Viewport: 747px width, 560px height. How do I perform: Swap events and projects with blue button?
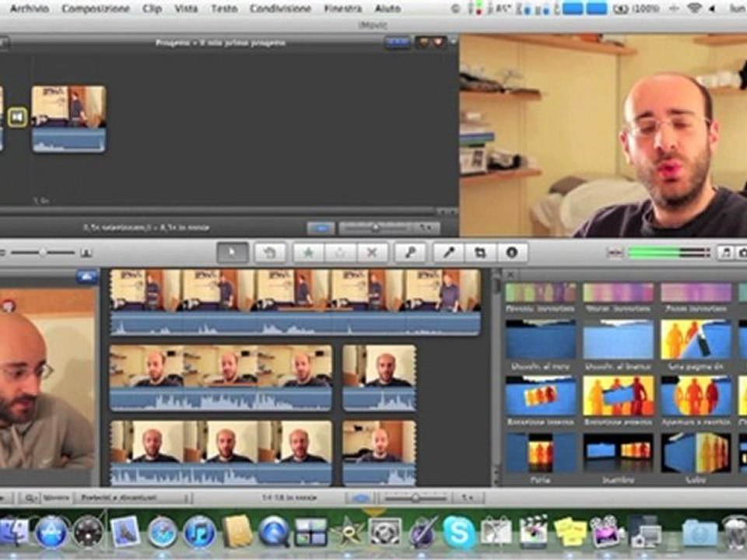point(86,277)
